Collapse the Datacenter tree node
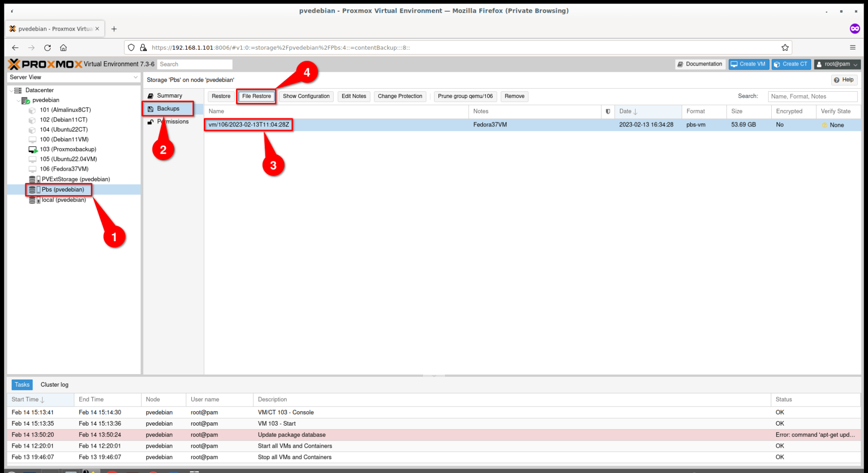This screenshot has height=473, width=868. (11, 90)
